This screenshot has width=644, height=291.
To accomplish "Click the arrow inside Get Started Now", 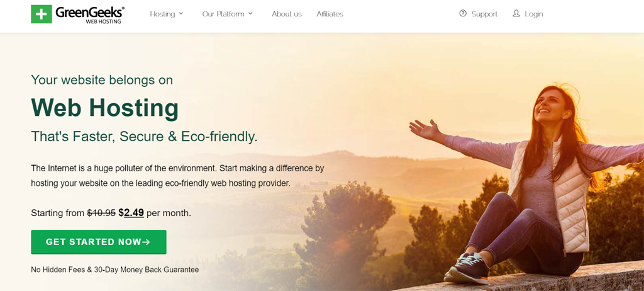I will coord(146,243).
